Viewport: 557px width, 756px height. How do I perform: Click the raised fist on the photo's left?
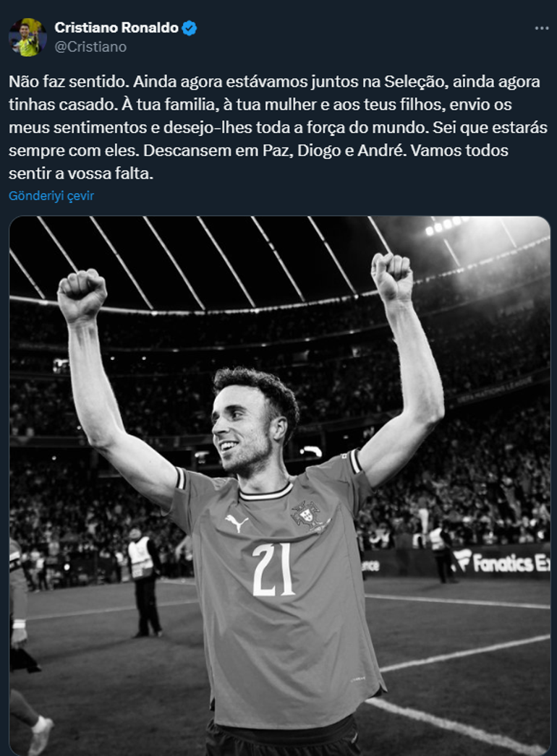[82, 295]
